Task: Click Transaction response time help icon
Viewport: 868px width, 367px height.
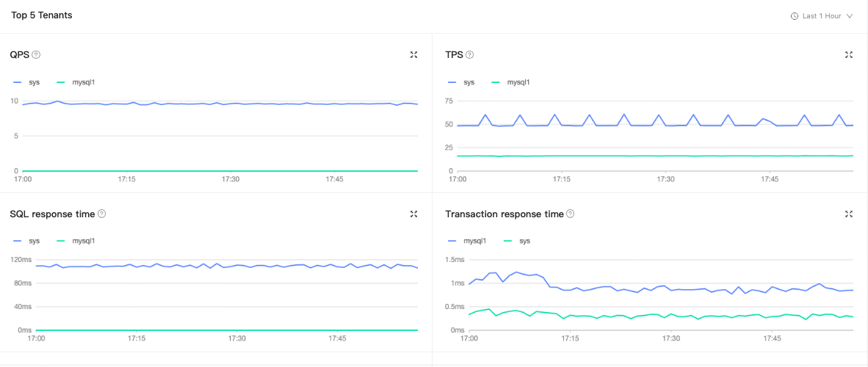Action: (x=570, y=214)
